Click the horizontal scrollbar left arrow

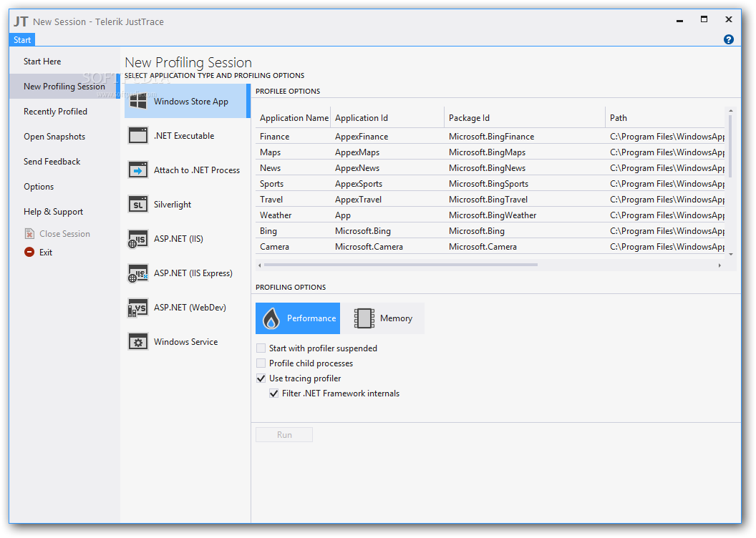click(260, 265)
